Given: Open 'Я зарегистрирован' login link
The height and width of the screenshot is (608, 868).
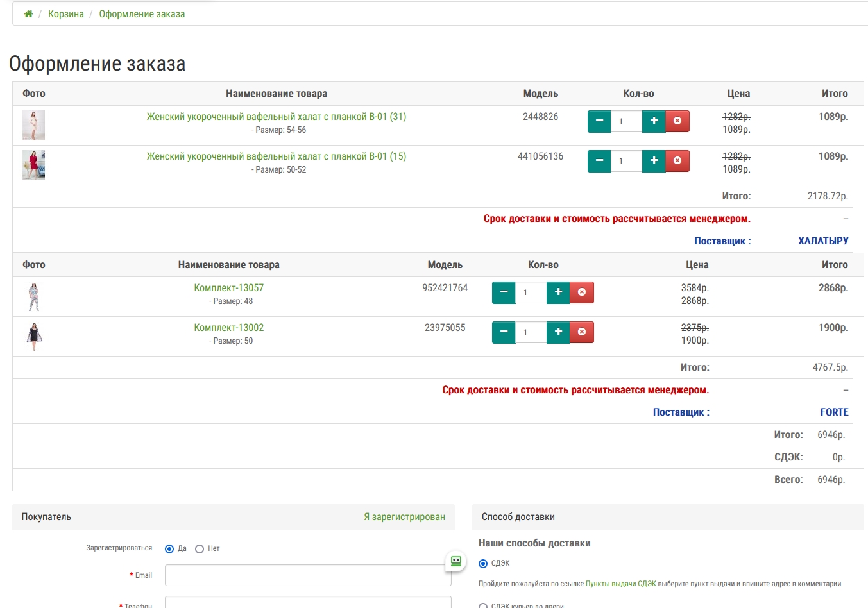Looking at the screenshot, I should click(404, 517).
